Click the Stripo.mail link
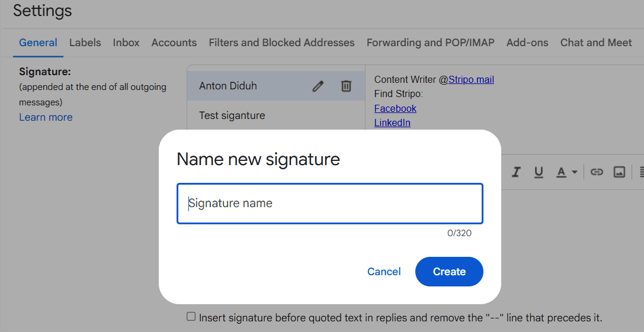 click(471, 80)
